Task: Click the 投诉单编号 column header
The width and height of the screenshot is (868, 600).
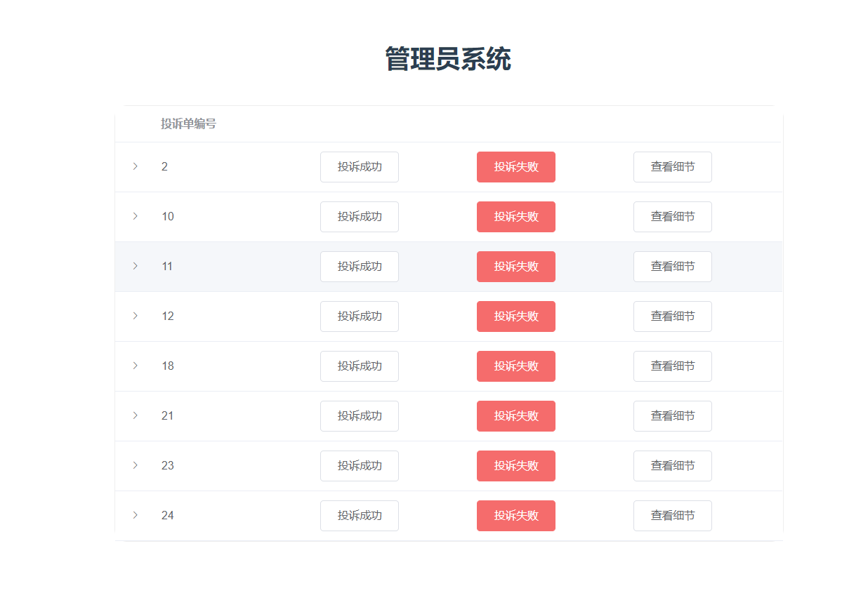Action: coord(188,124)
